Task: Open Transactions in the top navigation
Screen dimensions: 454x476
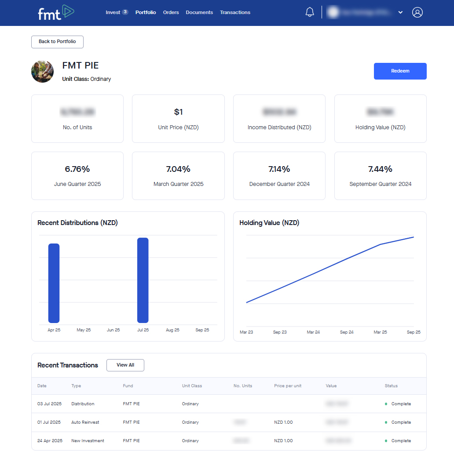Action: tap(235, 12)
